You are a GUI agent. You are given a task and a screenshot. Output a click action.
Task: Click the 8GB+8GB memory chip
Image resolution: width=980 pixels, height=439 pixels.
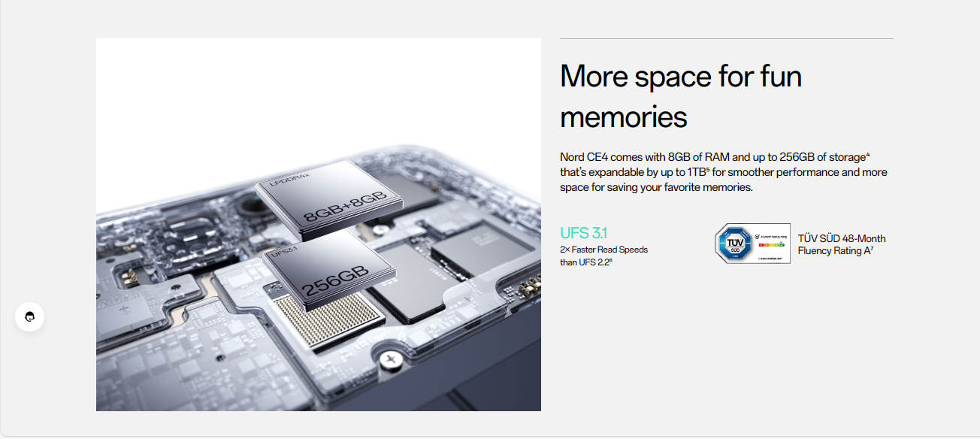(329, 193)
